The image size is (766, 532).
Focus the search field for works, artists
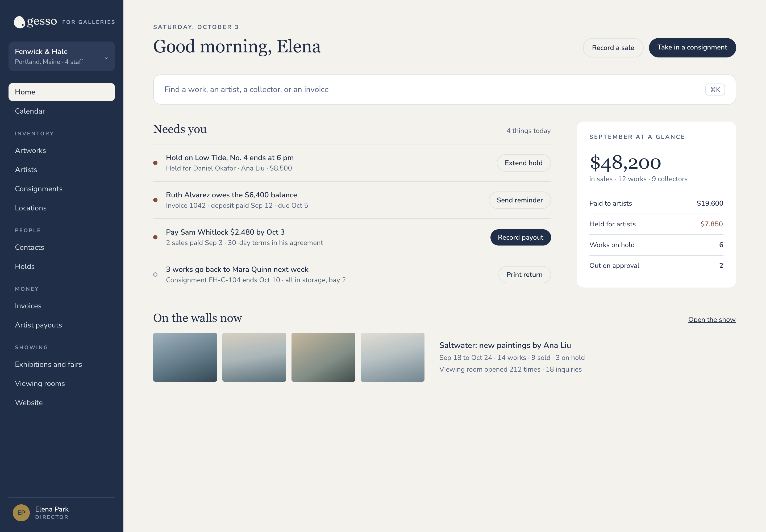pyautogui.click(x=444, y=89)
